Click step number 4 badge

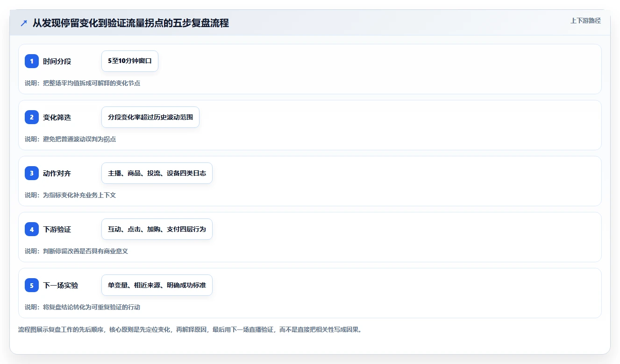click(32, 229)
